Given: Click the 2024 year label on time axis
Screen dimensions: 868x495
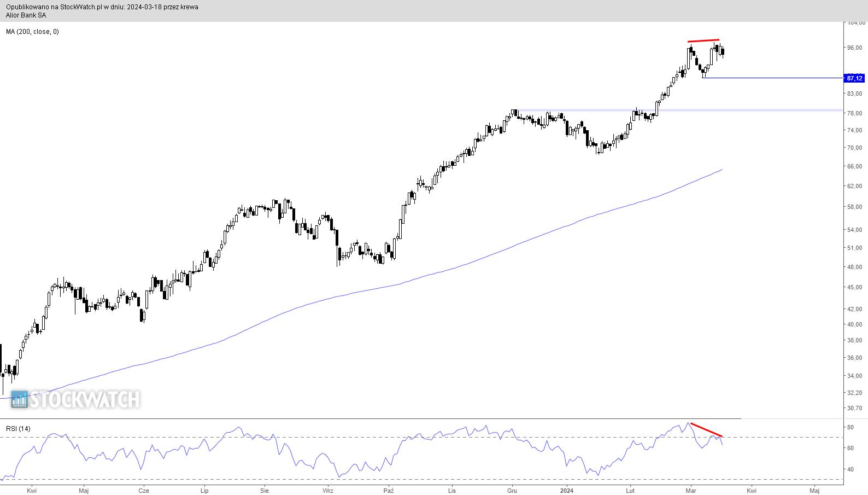Looking at the screenshot, I should 567,491.
